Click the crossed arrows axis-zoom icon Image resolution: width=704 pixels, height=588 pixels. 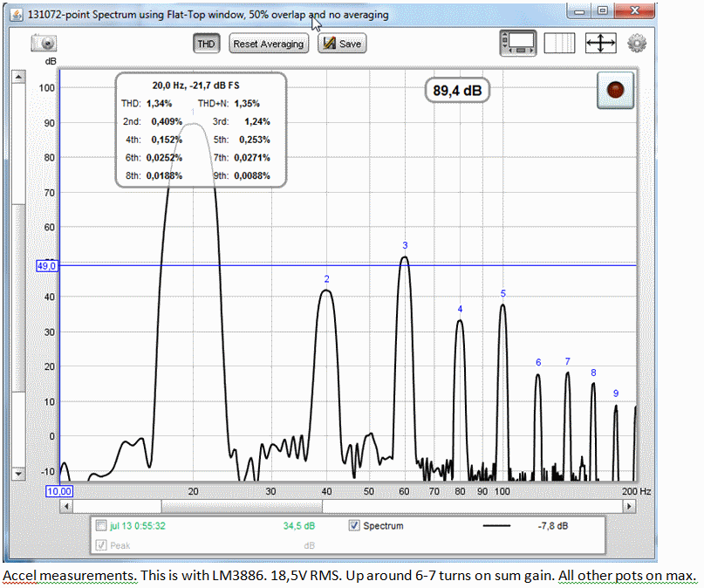point(601,44)
